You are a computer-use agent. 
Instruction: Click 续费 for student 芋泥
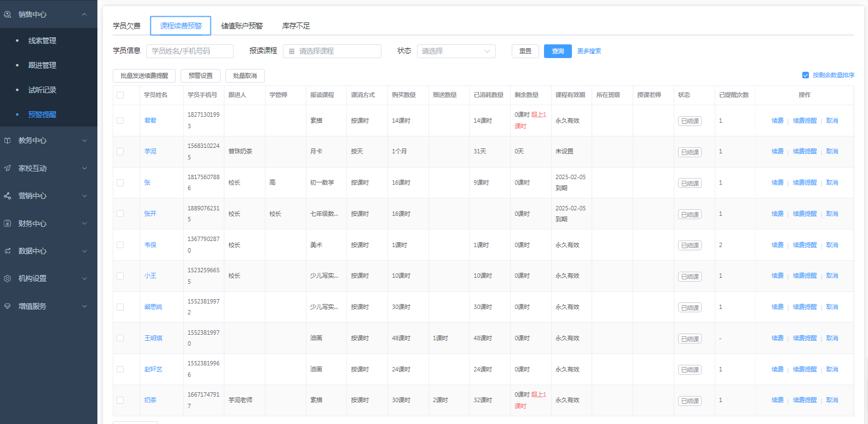[x=778, y=151]
